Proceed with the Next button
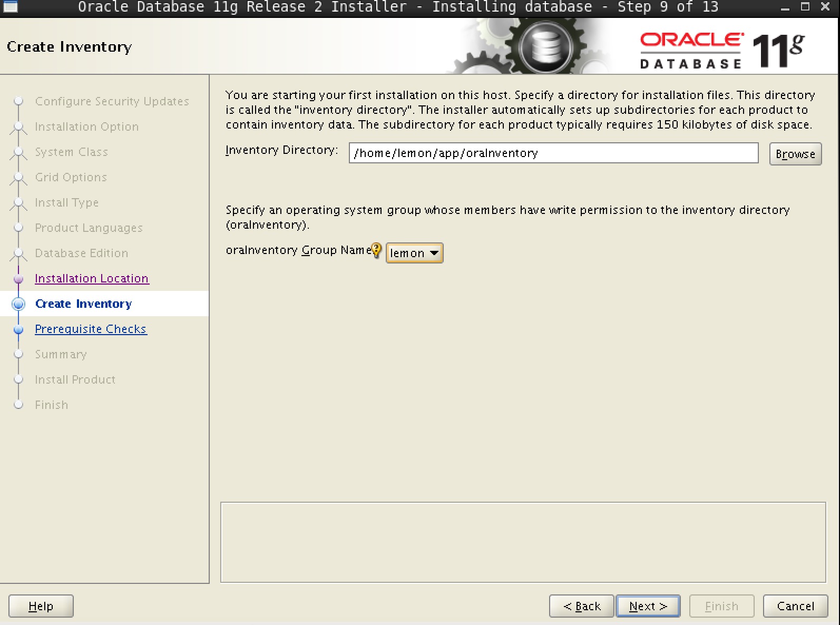The height and width of the screenshot is (625, 840). [x=648, y=606]
